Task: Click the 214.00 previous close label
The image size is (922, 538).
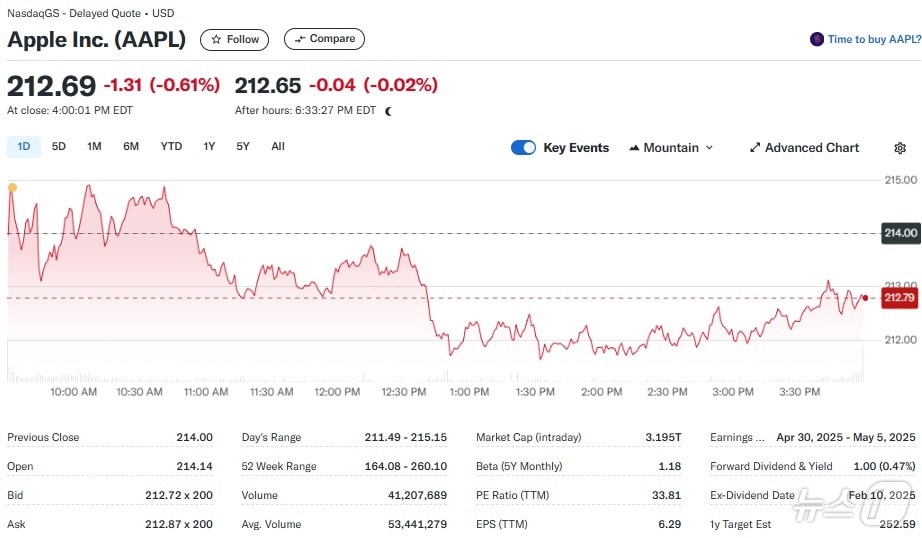Action: 899,233
